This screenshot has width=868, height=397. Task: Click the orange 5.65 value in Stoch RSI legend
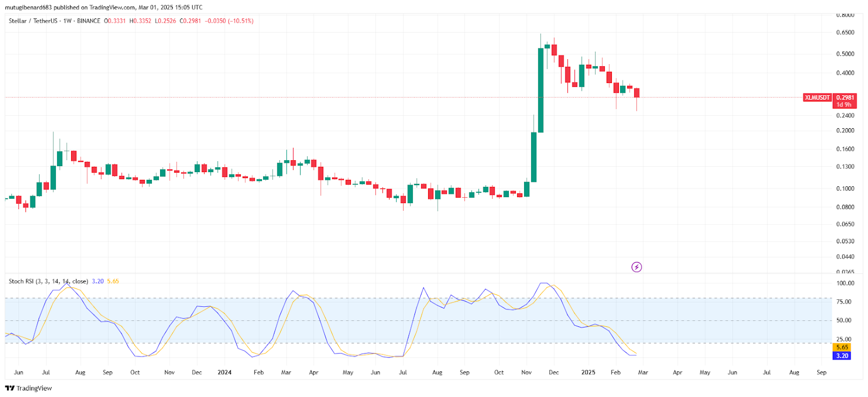[x=113, y=281]
